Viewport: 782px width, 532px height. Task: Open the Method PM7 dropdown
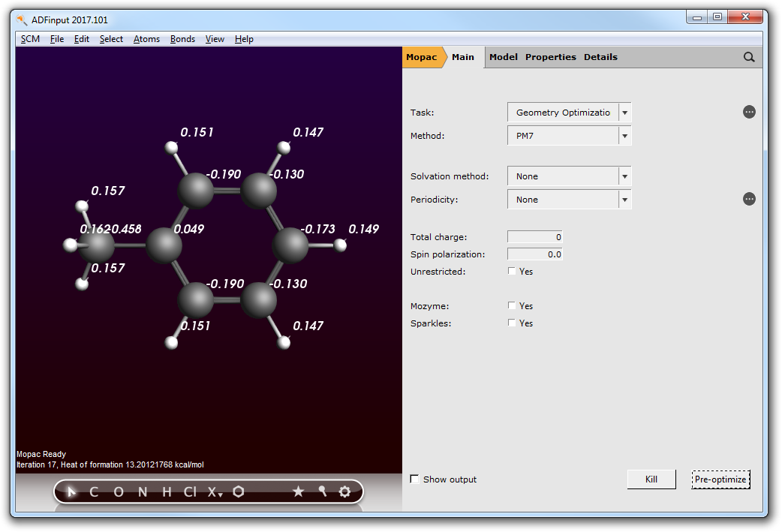[x=569, y=136]
